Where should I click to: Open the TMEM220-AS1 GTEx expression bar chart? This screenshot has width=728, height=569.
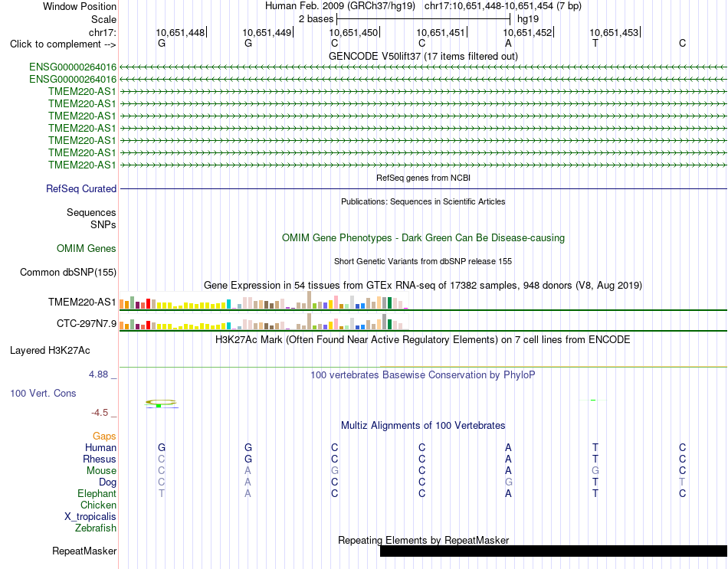[x=264, y=301]
